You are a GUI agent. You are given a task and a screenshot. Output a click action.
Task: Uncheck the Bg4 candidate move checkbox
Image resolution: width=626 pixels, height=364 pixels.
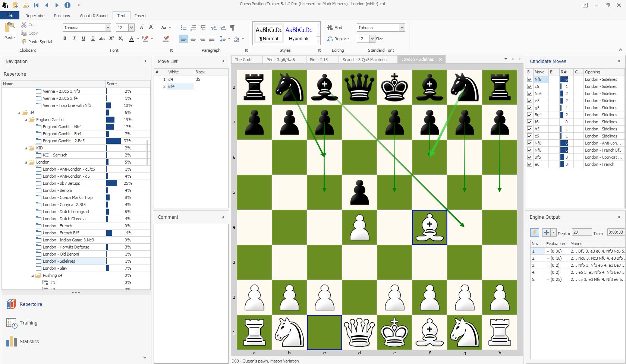(x=529, y=115)
